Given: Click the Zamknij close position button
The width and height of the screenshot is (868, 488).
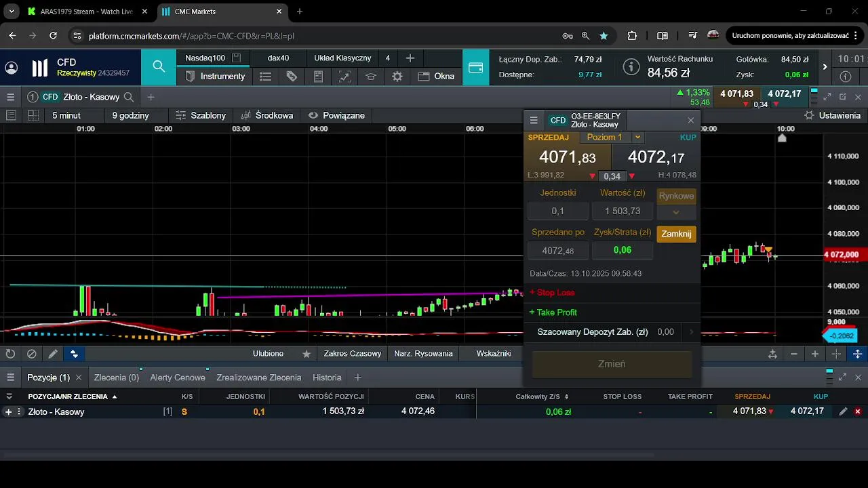Looking at the screenshot, I should pos(676,234).
